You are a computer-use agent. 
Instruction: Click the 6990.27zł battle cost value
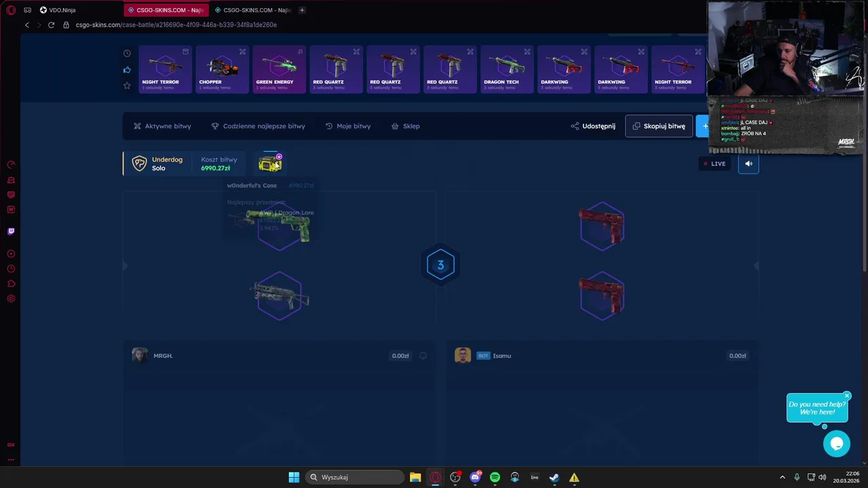[x=216, y=168]
